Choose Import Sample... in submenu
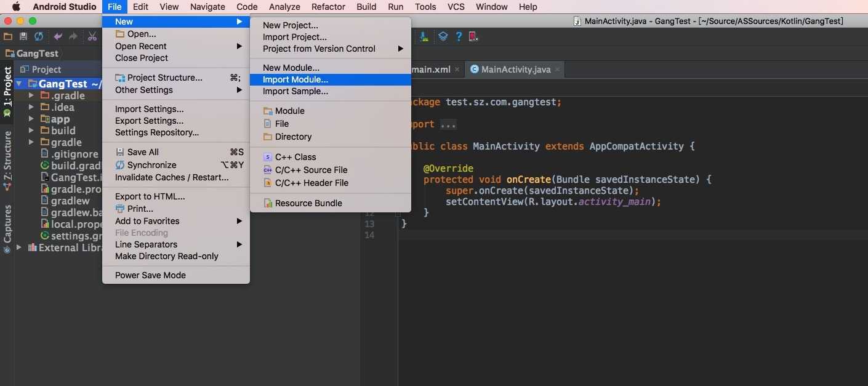Screen dimensions: 868x386 click(x=331, y=91)
